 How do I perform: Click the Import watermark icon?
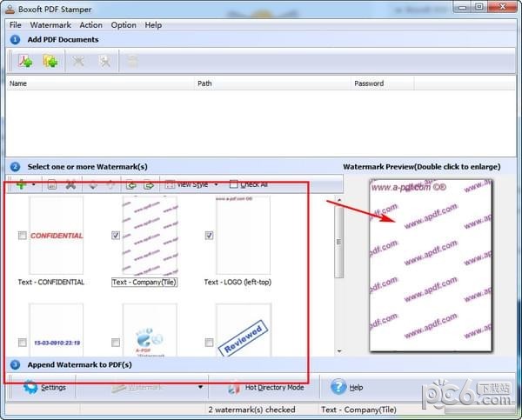click(x=131, y=184)
